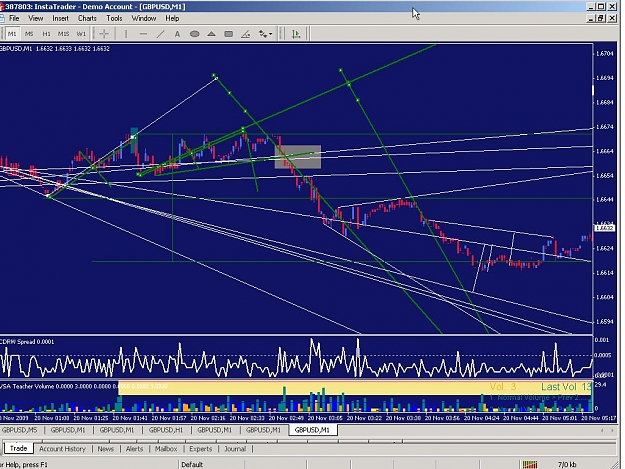This screenshot has height=469, width=625.
Task: Click the Default profile in status bar
Action: [x=192, y=465]
